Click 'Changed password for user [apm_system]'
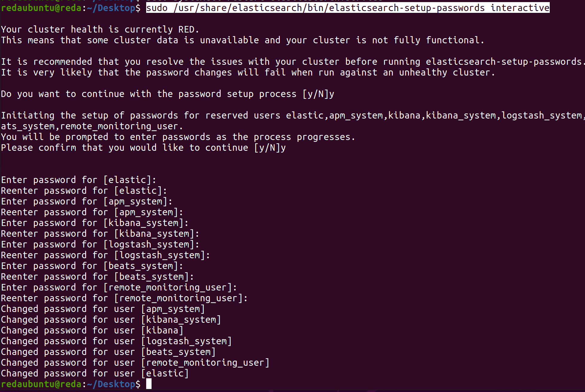 103,309
